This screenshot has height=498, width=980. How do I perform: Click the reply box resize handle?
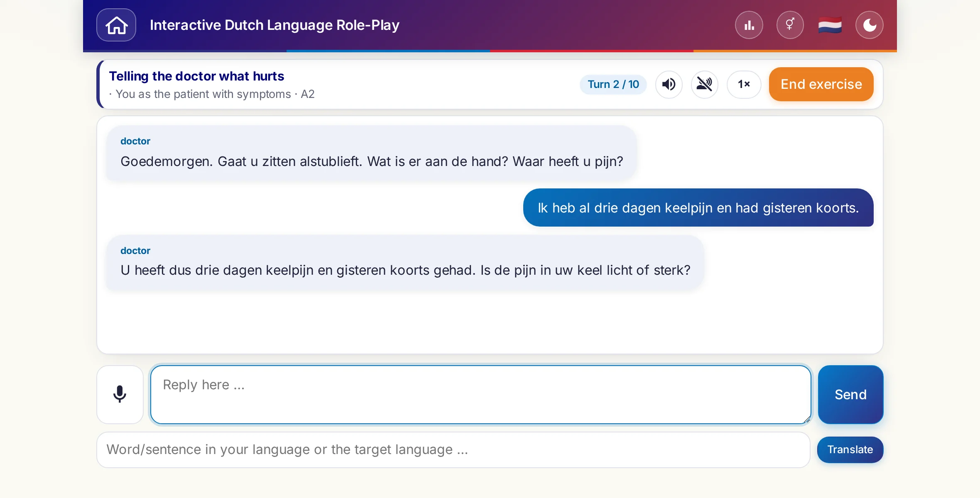pyautogui.click(x=806, y=420)
